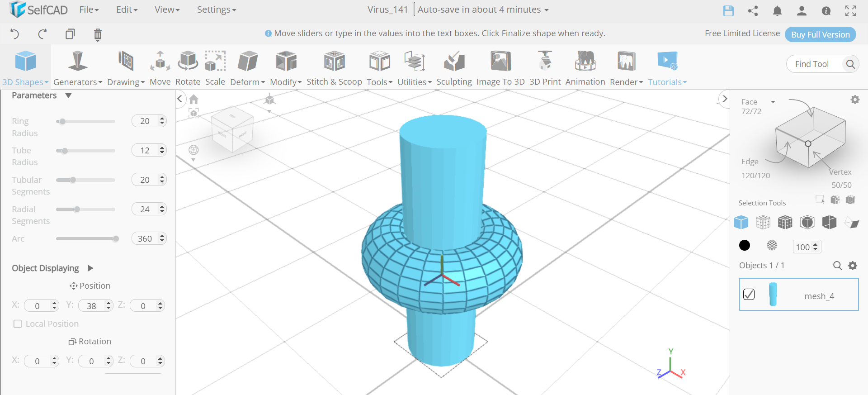Toggle whole-object selection cube mode

[x=741, y=222]
